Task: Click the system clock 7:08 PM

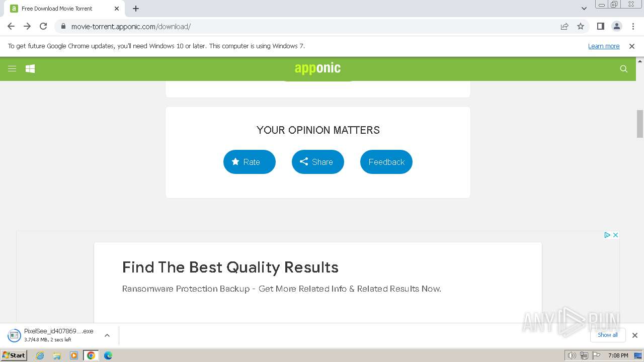Action: pyautogui.click(x=618, y=355)
